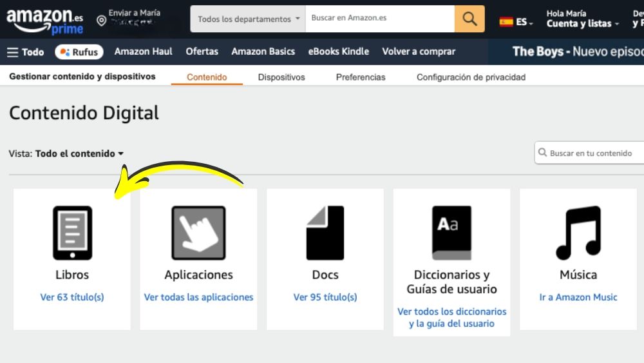The width and height of the screenshot is (644, 363).
Task: Click the Buscar en Amazon.es field
Action: 380,19
